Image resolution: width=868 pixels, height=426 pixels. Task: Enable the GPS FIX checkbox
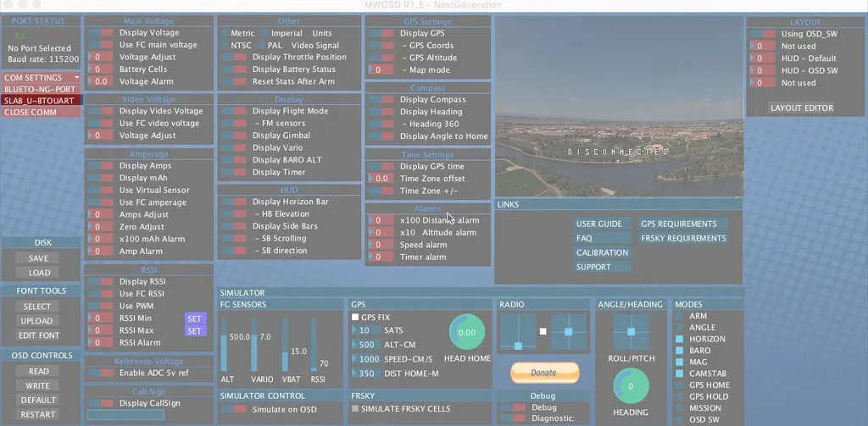356,317
